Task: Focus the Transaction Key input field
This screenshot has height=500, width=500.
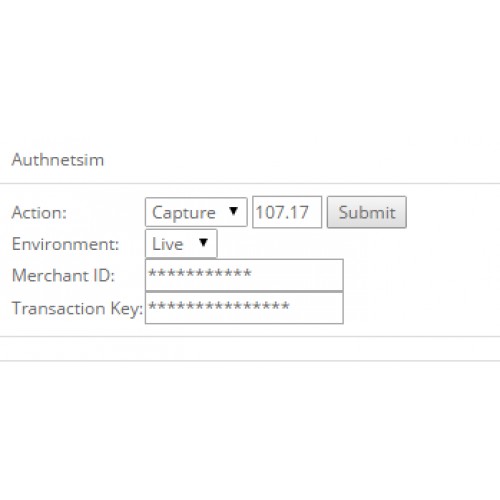Action: 244,308
